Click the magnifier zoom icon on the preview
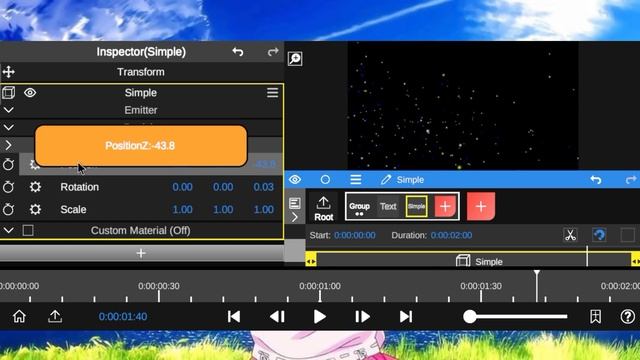Image resolution: width=640 pixels, height=360 pixels. coord(295,59)
